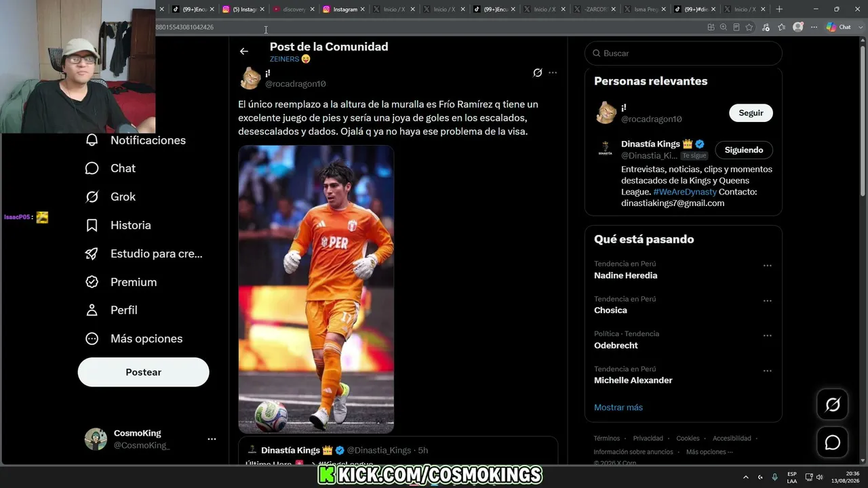Show hidden system tray icons chevron
868x488 pixels.
coord(746,477)
